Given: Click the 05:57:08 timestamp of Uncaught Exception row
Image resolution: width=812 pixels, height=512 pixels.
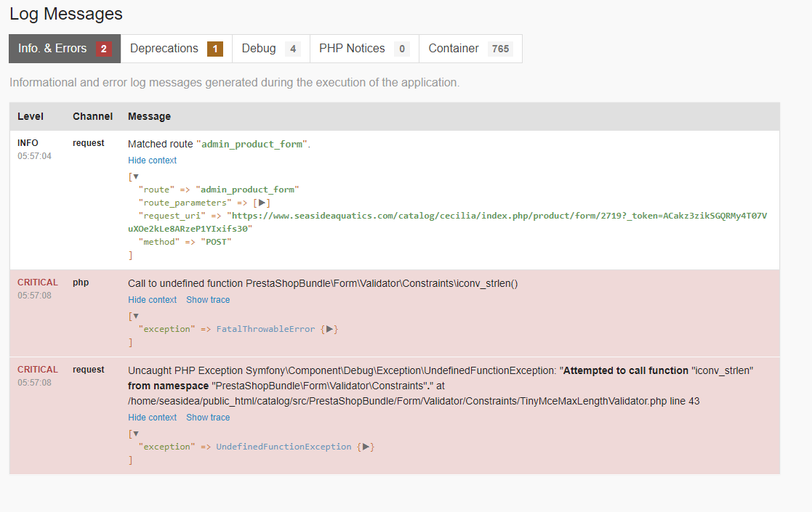Looking at the screenshot, I should tap(35, 383).
